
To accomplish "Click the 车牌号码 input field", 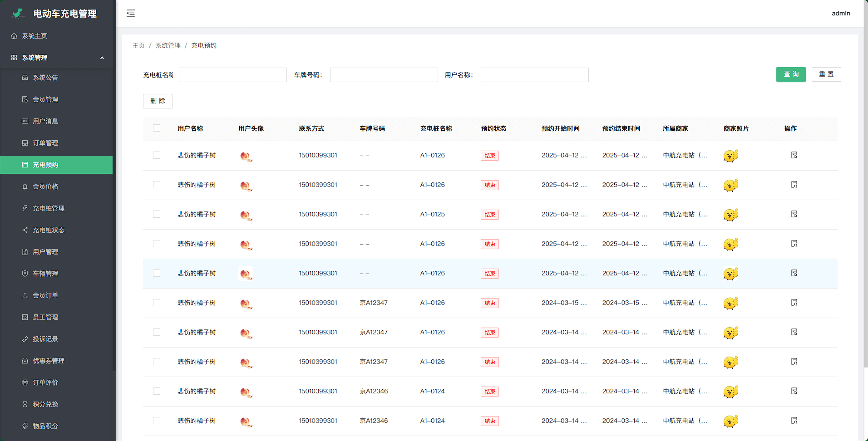I will 384,75.
